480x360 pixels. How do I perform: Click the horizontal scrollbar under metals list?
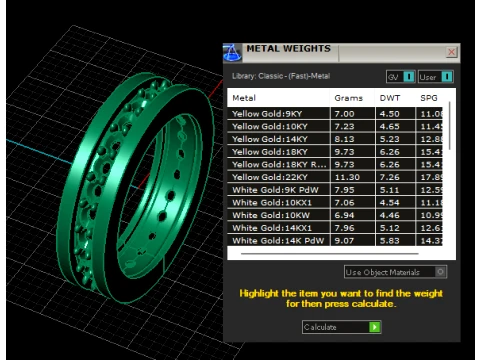tap(329, 254)
